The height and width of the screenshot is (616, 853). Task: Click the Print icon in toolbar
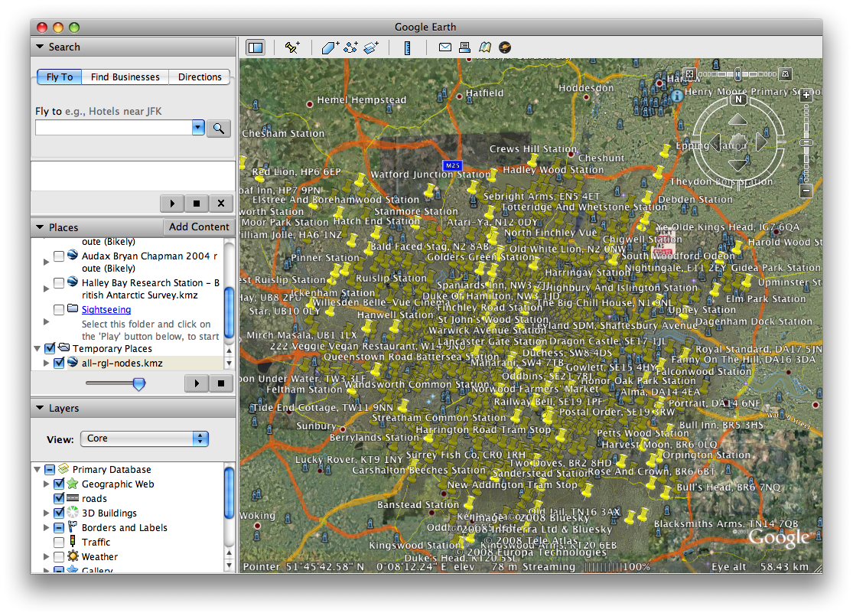[x=464, y=47]
